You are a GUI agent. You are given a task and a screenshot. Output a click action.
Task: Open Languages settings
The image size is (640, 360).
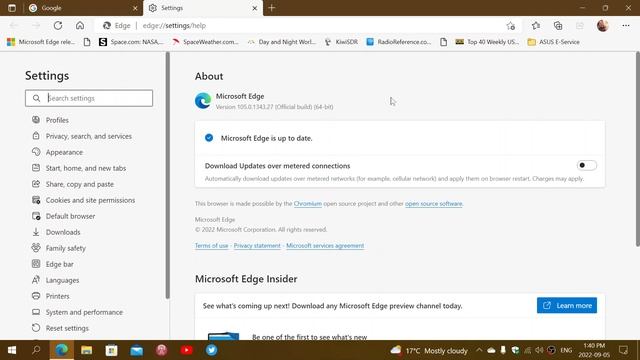coord(56,280)
